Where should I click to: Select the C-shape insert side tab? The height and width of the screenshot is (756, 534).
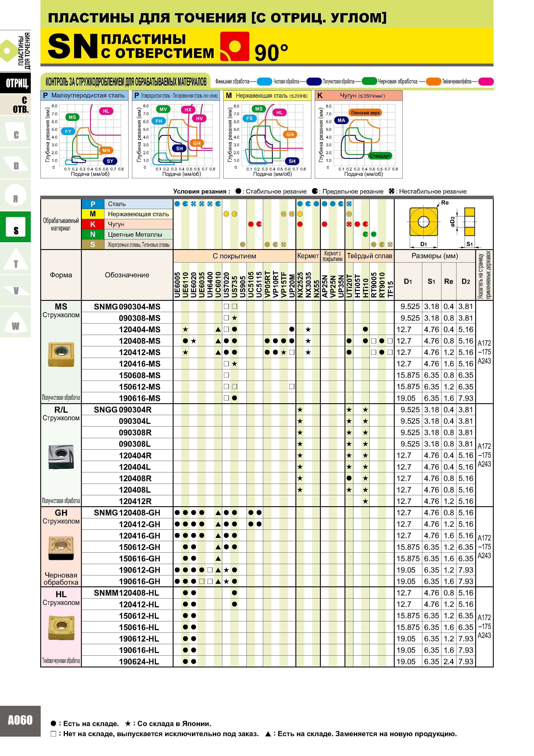coord(16,132)
